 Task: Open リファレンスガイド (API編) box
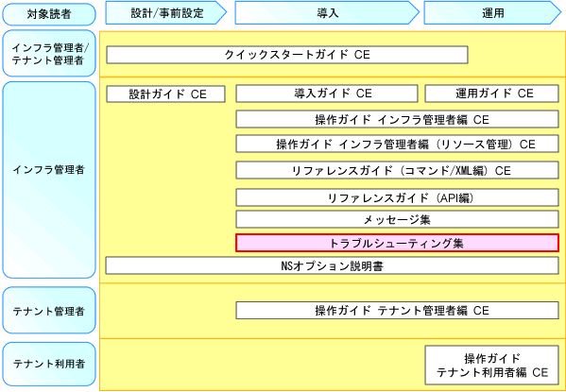(x=398, y=197)
